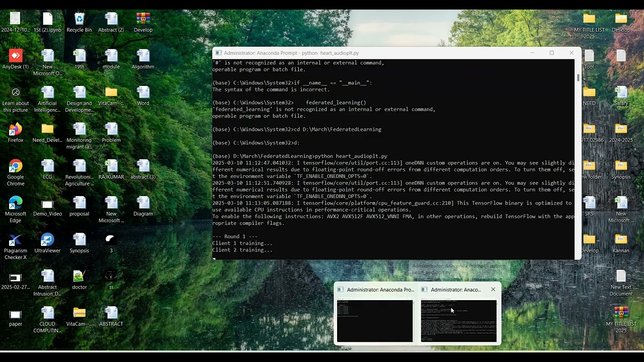Click the Anaconda Prompt title bar icon
Viewport: 644px width, 362px height.
(218, 53)
